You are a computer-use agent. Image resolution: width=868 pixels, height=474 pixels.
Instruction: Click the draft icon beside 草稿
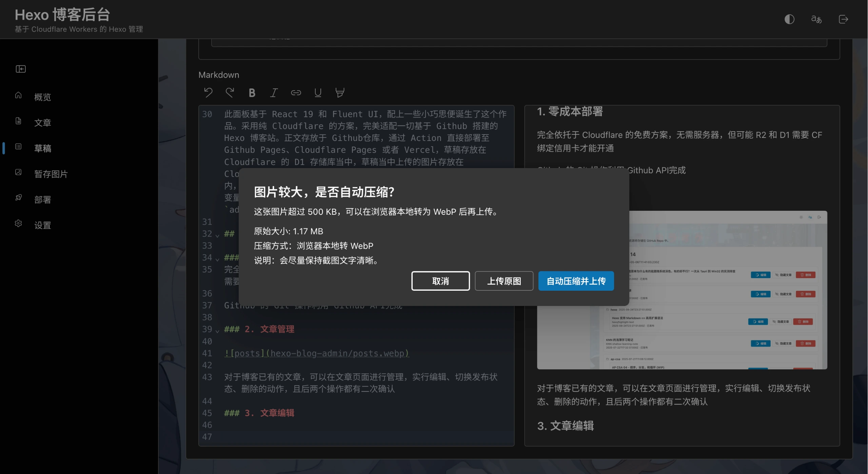(18, 147)
